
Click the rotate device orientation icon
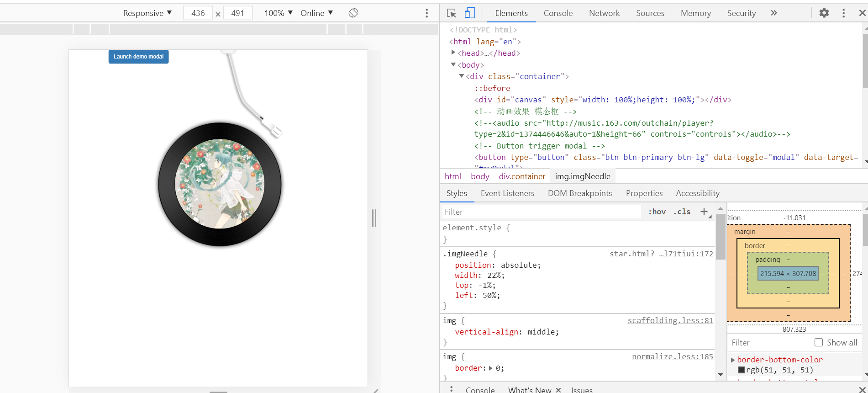tap(353, 13)
